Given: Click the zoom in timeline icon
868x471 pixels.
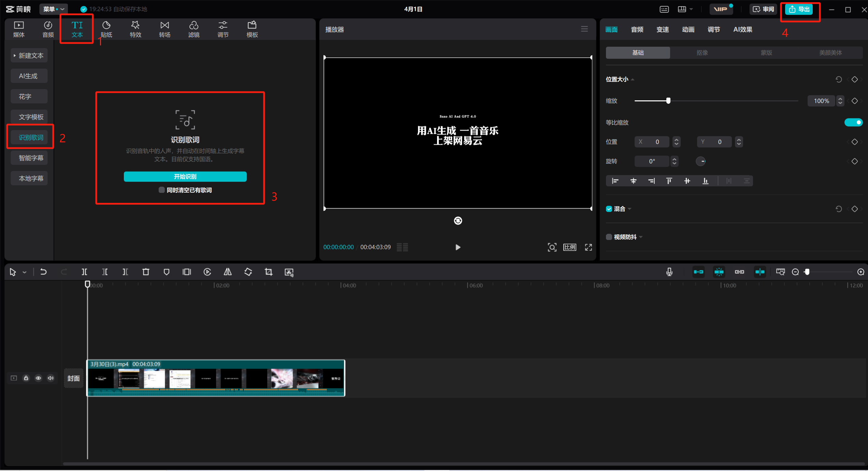Looking at the screenshot, I should (861, 272).
